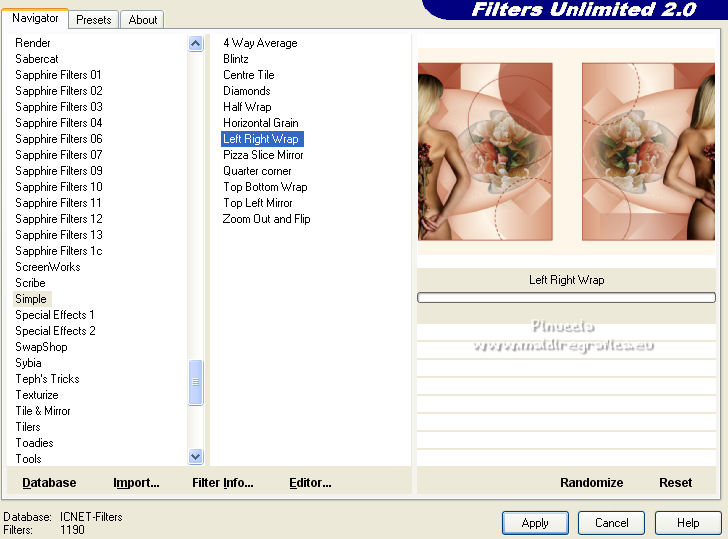Choose the Diamonds filter
The width and height of the screenshot is (728, 539).
tap(247, 91)
